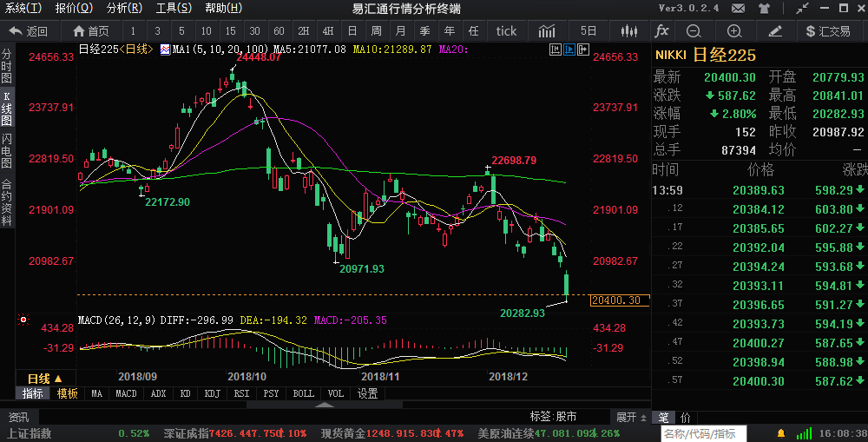Select the 指标 tab
Image resolution: width=868 pixels, height=442 pixels.
[x=33, y=394]
